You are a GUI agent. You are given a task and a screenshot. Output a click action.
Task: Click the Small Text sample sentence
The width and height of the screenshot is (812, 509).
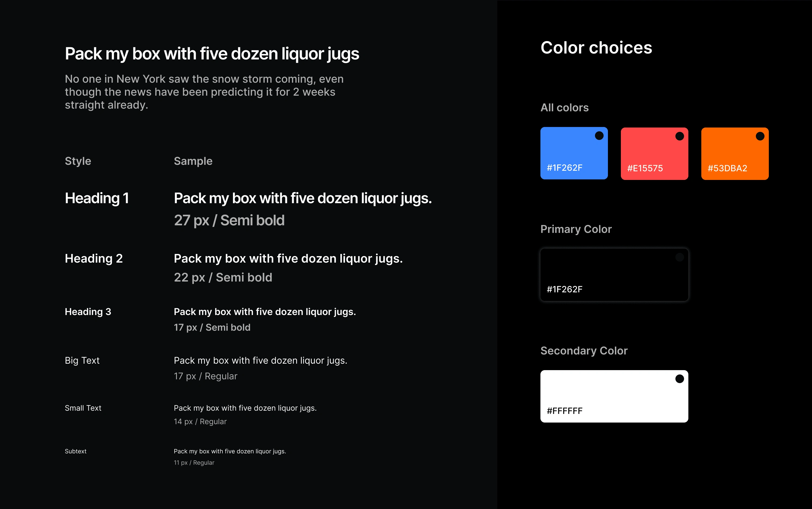click(x=245, y=408)
